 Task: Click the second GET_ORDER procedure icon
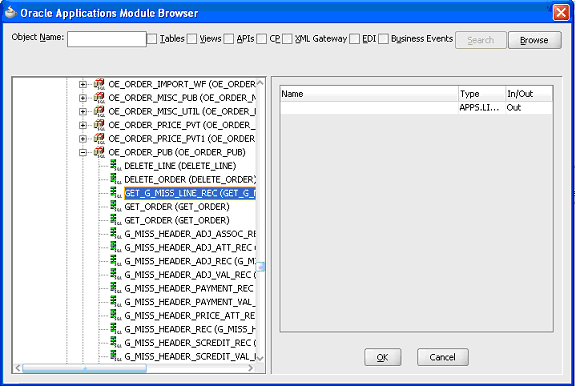pyautogui.click(x=116, y=220)
